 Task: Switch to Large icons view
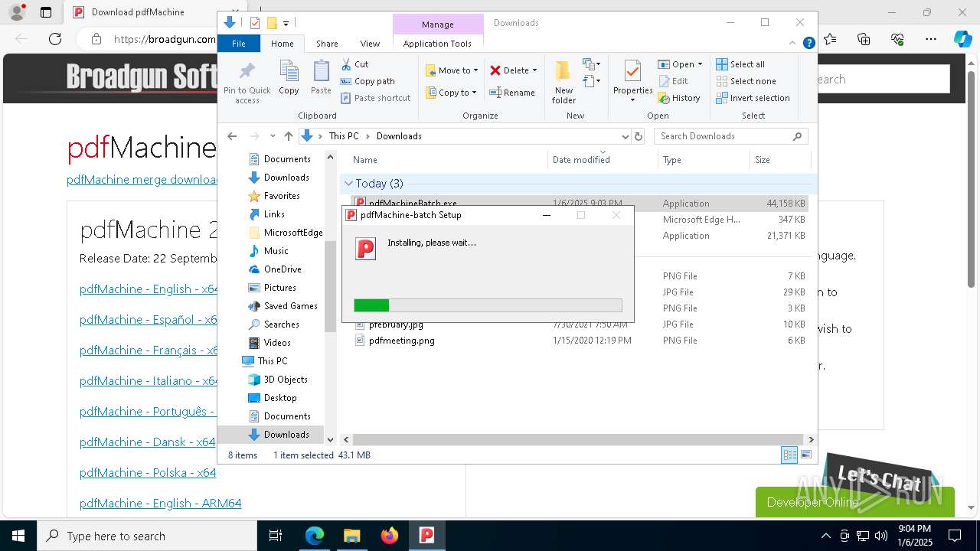pos(805,455)
